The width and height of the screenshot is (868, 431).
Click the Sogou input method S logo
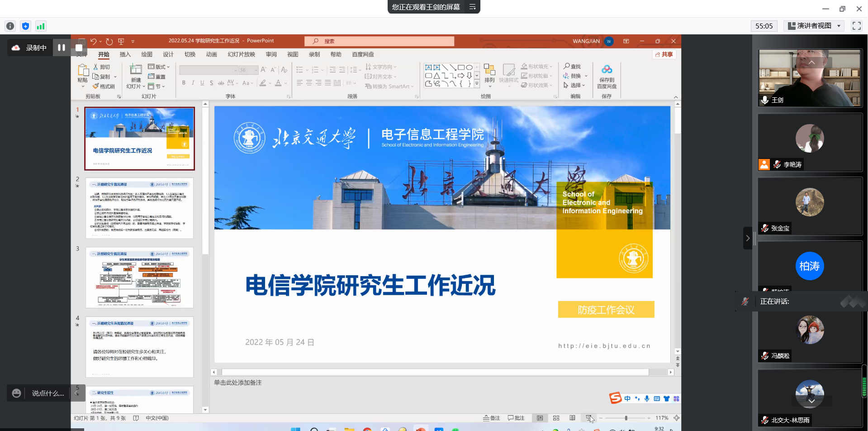tap(615, 398)
